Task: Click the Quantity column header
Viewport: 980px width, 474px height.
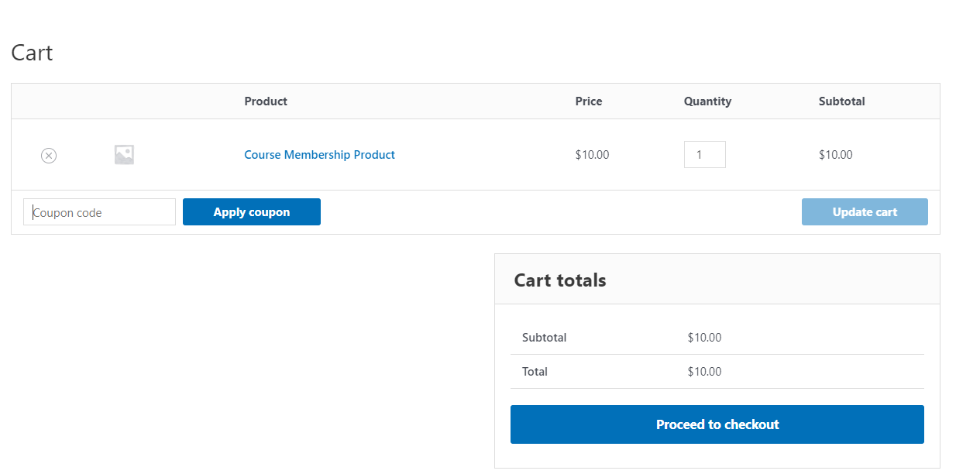Action: pyautogui.click(x=707, y=101)
